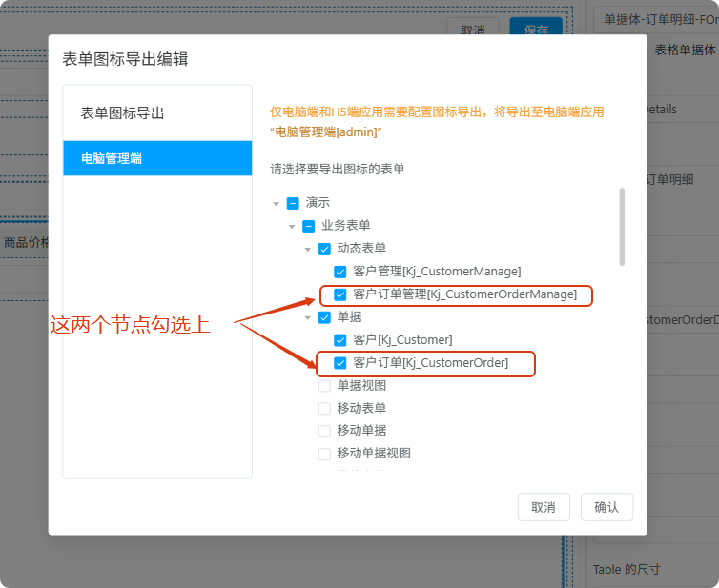Viewport: 719px width, 588px height.
Task: Click the dialog's 取消 button
Action: pos(544,507)
